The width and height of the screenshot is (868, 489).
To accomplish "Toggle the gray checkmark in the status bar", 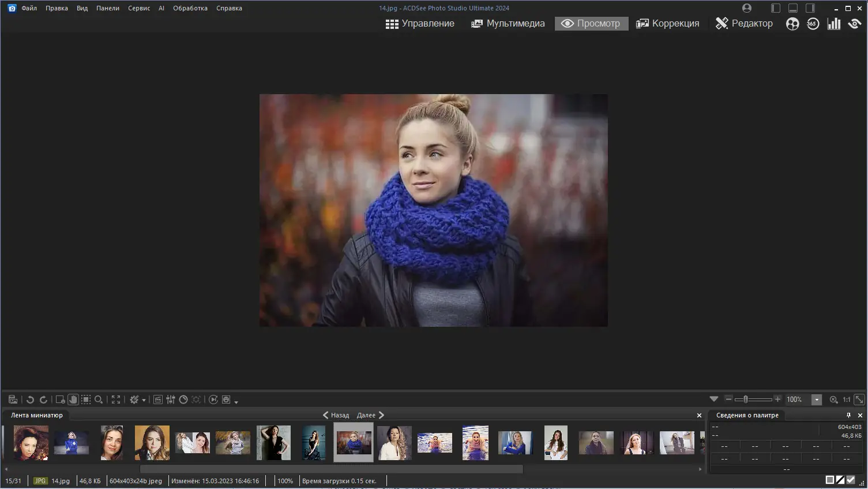I will [x=851, y=480].
